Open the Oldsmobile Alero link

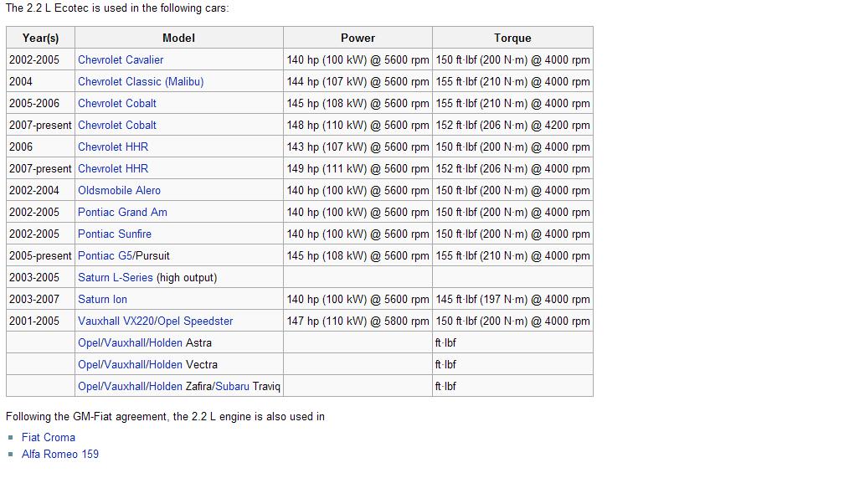point(119,190)
